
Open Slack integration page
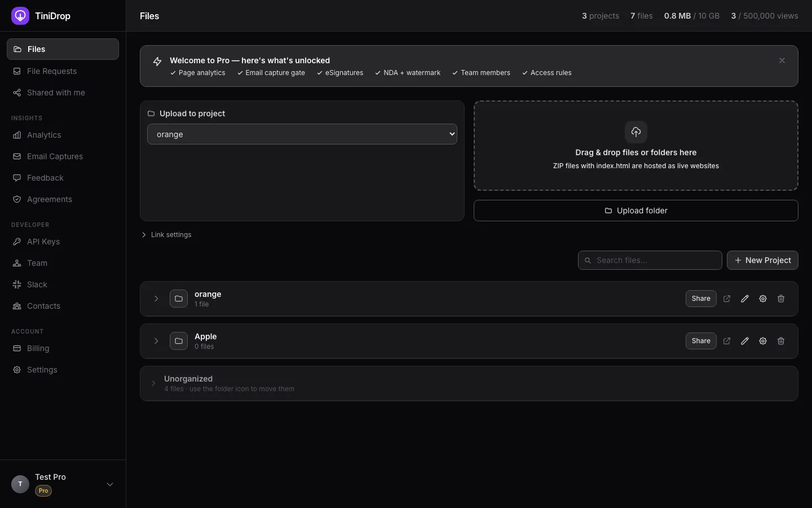tap(63, 284)
